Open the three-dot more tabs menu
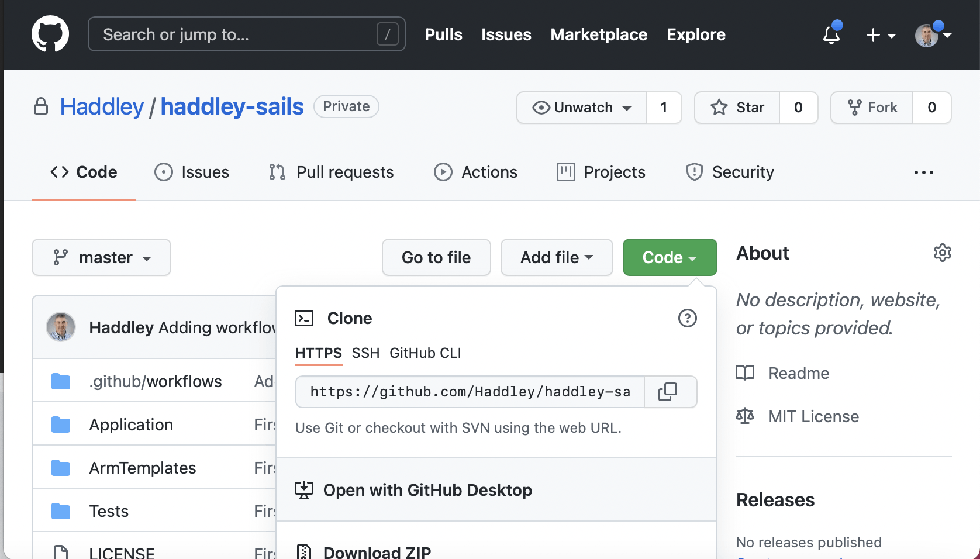The height and width of the screenshot is (559, 980). tap(923, 172)
